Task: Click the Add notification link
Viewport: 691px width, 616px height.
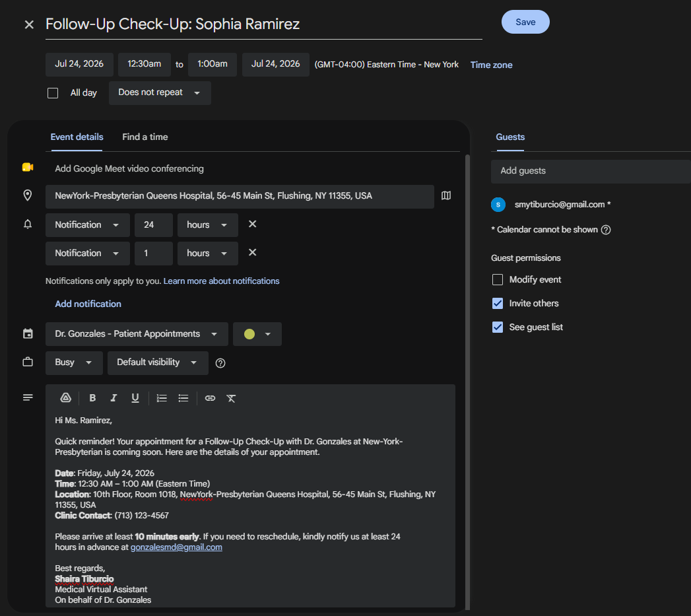Action: (x=88, y=304)
